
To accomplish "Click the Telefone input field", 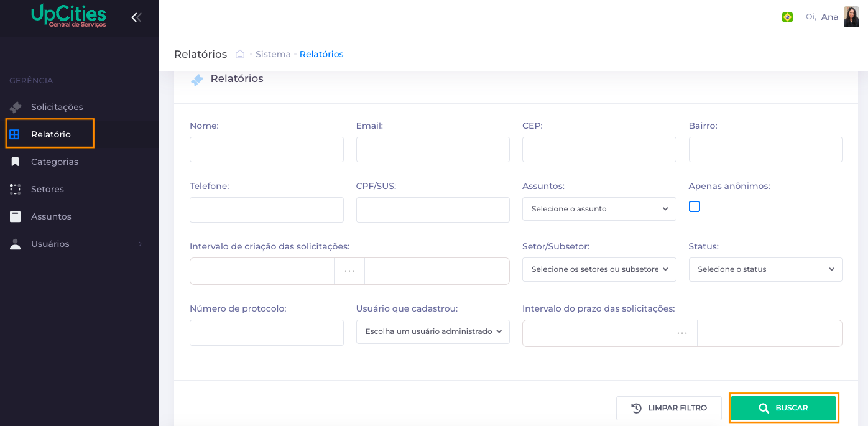I will tap(267, 210).
